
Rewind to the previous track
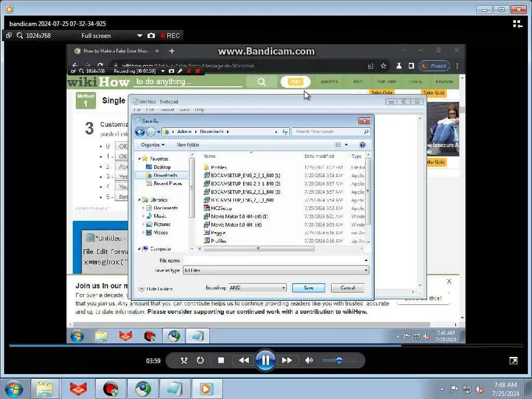pos(244,361)
